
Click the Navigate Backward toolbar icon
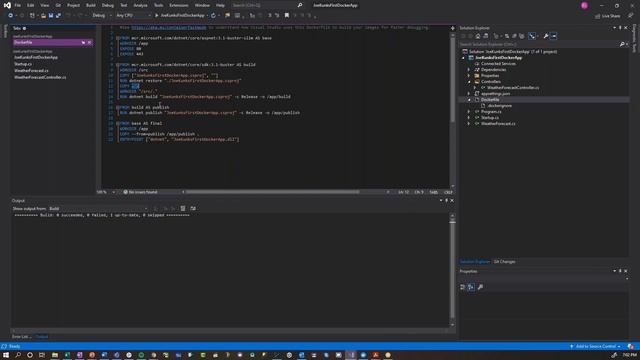pyautogui.click(x=10, y=16)
